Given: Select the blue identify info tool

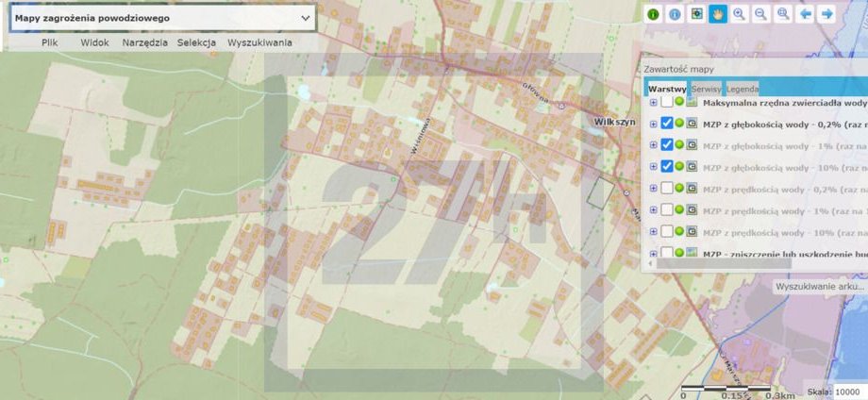Looking at the screenshot, I should click(x=675, y=14).
